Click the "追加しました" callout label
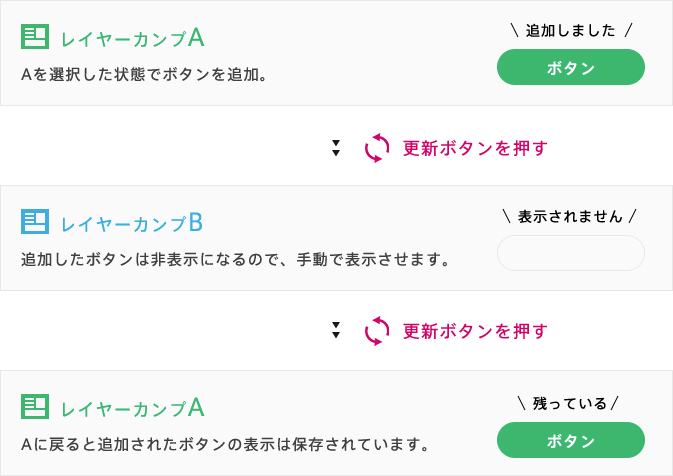The height and width of the screenshot is (476, 673). [x=570, y=31]
